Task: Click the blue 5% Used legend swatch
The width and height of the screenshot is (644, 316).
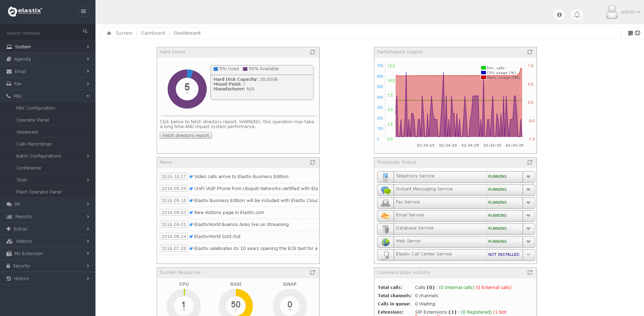Action: click(x=216, y=69)
